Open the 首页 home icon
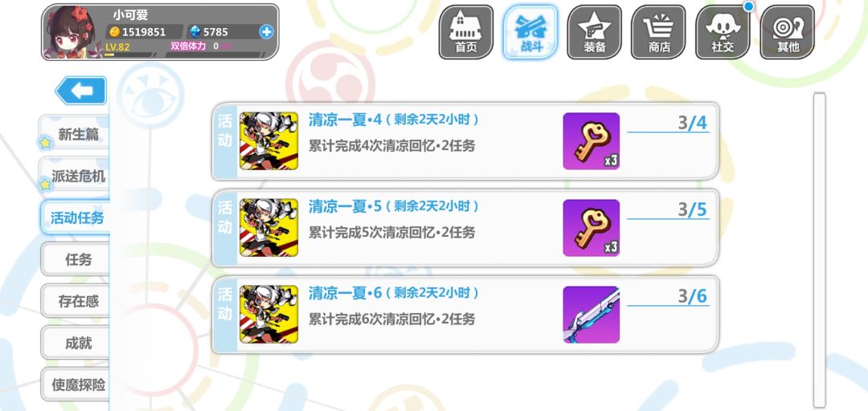 [x=465, y=32]
